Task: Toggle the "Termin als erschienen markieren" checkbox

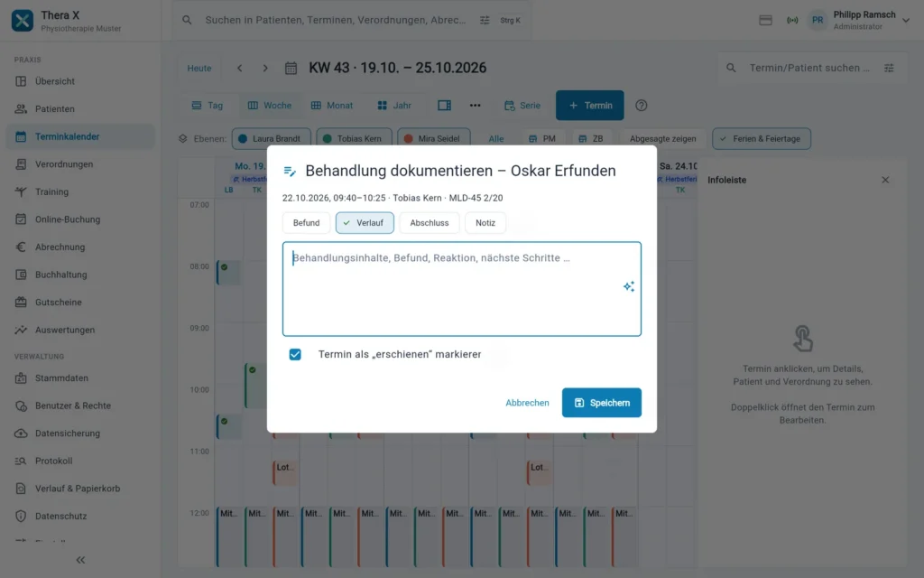Action: [x=295, y=354]
